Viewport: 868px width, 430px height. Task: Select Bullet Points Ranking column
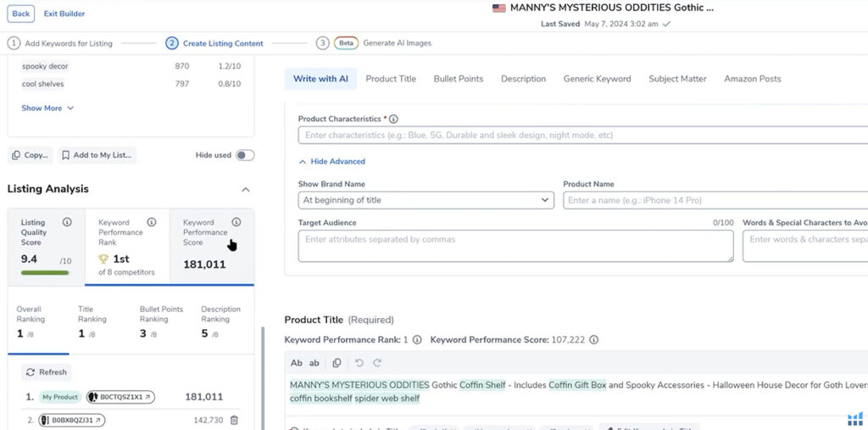coord(162,322)
